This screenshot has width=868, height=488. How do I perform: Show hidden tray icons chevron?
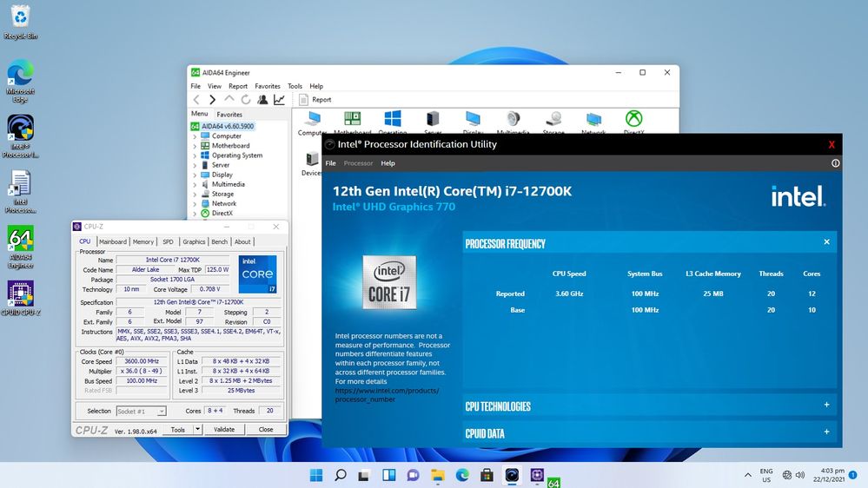[x=748, y=475]
